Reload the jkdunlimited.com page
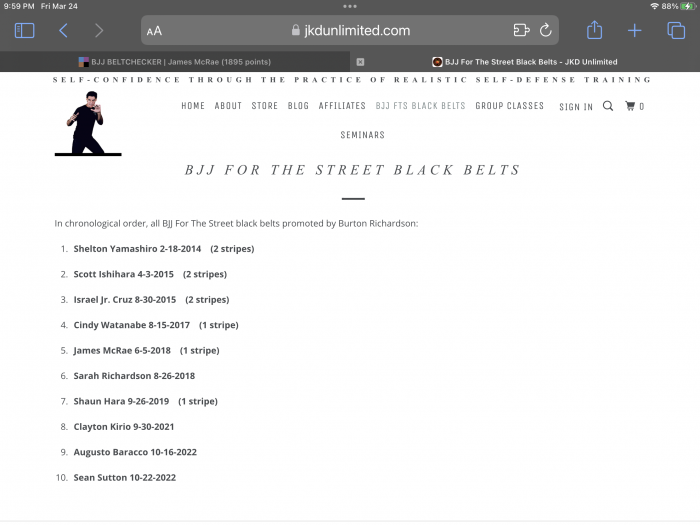 (546, 31)
